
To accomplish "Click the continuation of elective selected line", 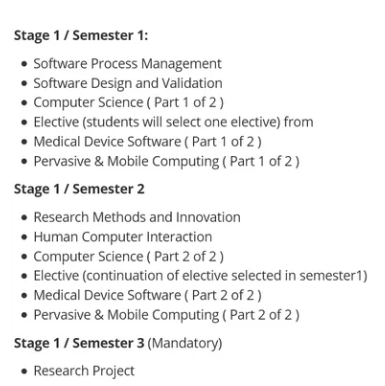I will click(x=200, y=276).
